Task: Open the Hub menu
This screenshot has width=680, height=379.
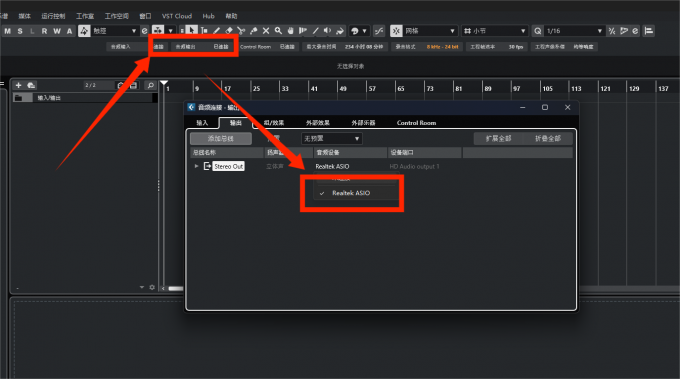Action: pyautogui.click(x=209, y=16)
